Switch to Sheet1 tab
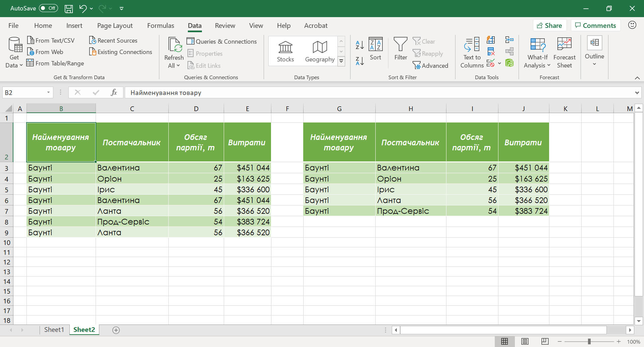Viewport: 644px width, 347px height. point(54,330)
